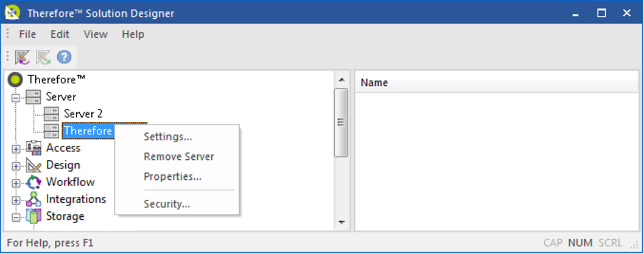The height and width of the screenshot is (254, 644).
Task: Click the Design ruler icon
Action: pyautogui.click(x=33, y=165)
